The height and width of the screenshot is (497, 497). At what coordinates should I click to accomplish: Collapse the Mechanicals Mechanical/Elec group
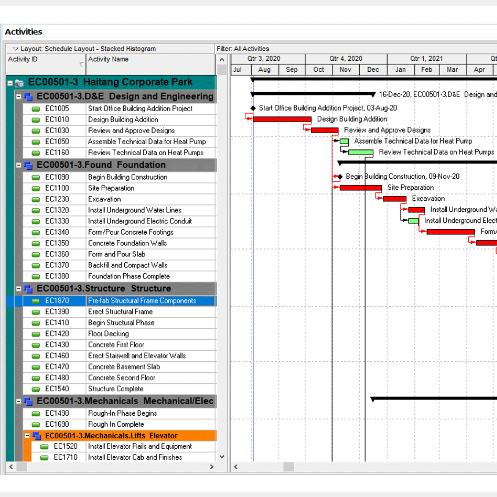pyautogui.click(x=19, y=401)
